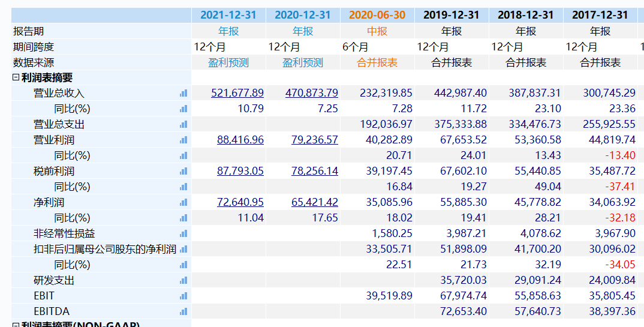Click chart icon beside 净利润 同比(%) row
This screenshot has width=644, height=327.
click(x=183, y=218)
